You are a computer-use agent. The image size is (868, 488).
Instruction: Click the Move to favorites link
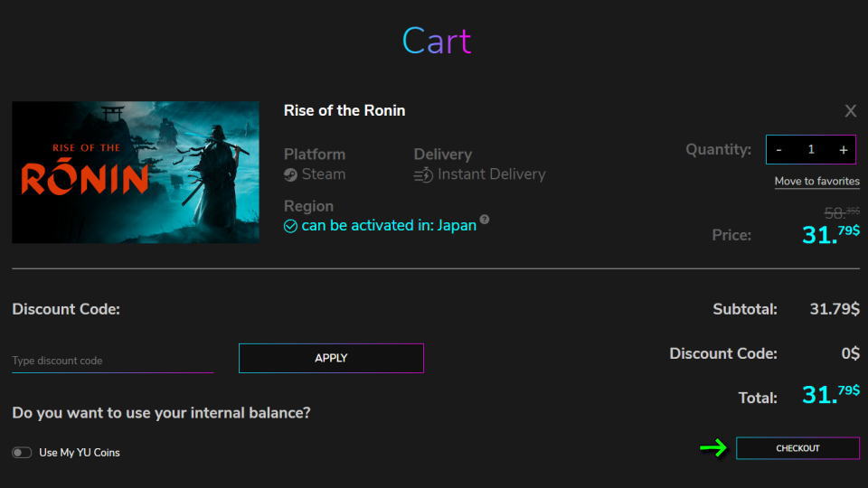tap(816, 182)
